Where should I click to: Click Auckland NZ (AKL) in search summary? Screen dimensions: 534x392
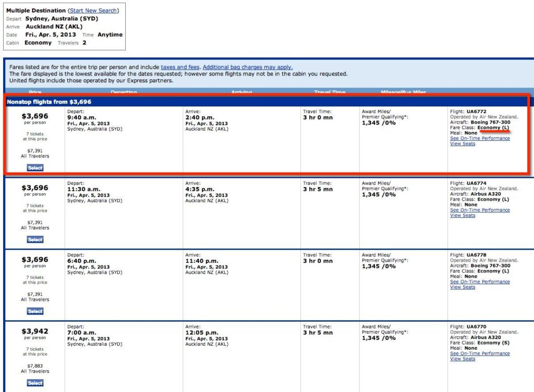[54, 27]
